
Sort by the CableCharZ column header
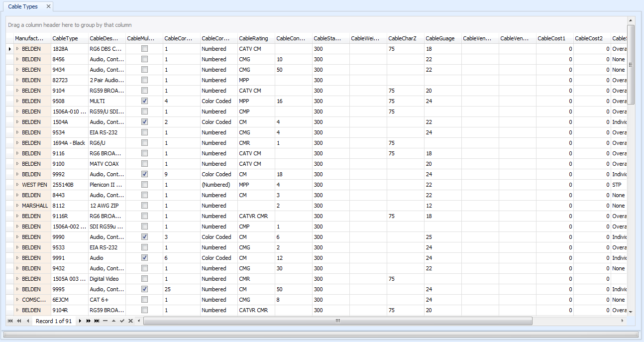[406, 38]
